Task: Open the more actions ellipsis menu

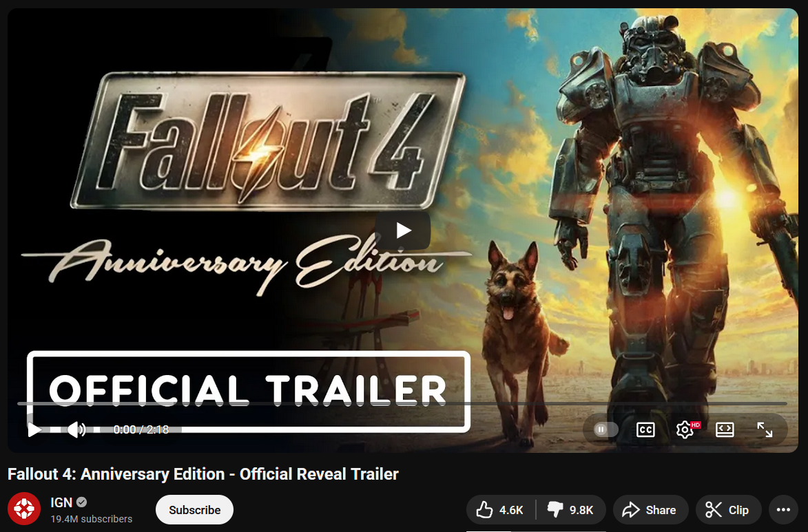Action: (x=783, y=510)
